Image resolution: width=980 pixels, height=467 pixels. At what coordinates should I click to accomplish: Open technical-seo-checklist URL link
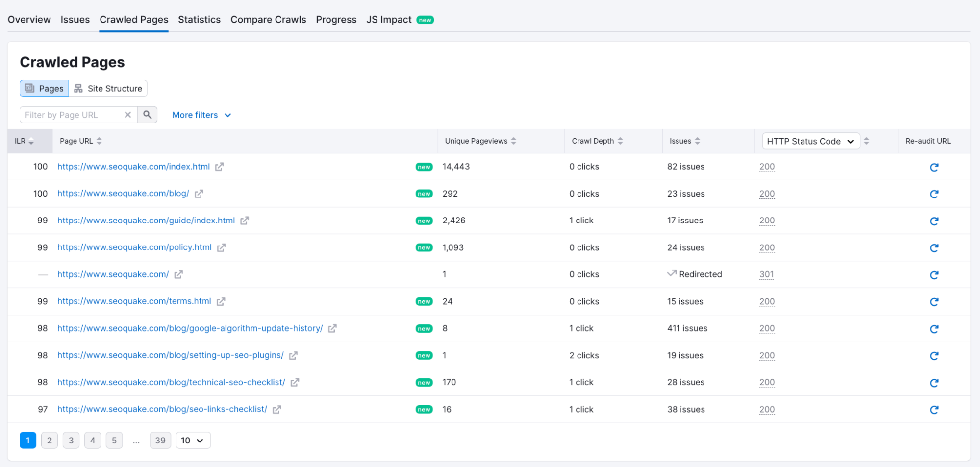[171, 382]
